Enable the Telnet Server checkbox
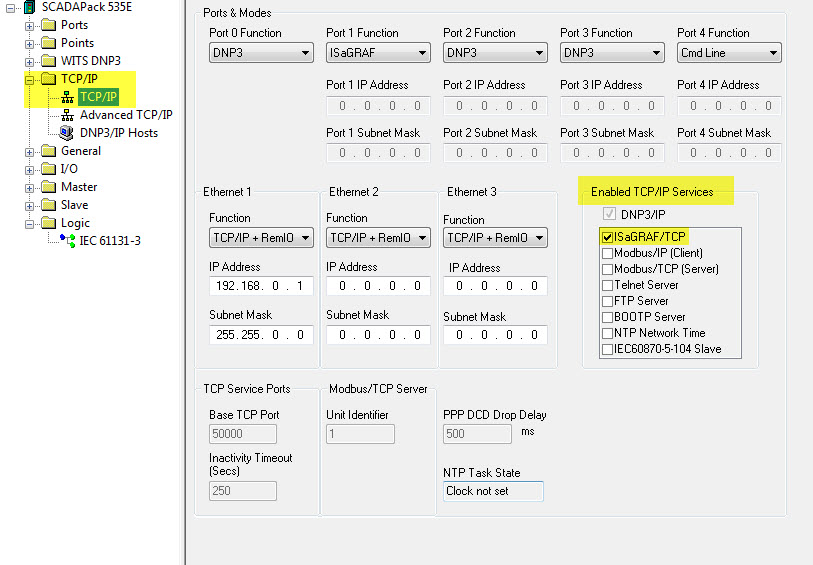This screenshot has height=565, width=813. pos(607,286)
